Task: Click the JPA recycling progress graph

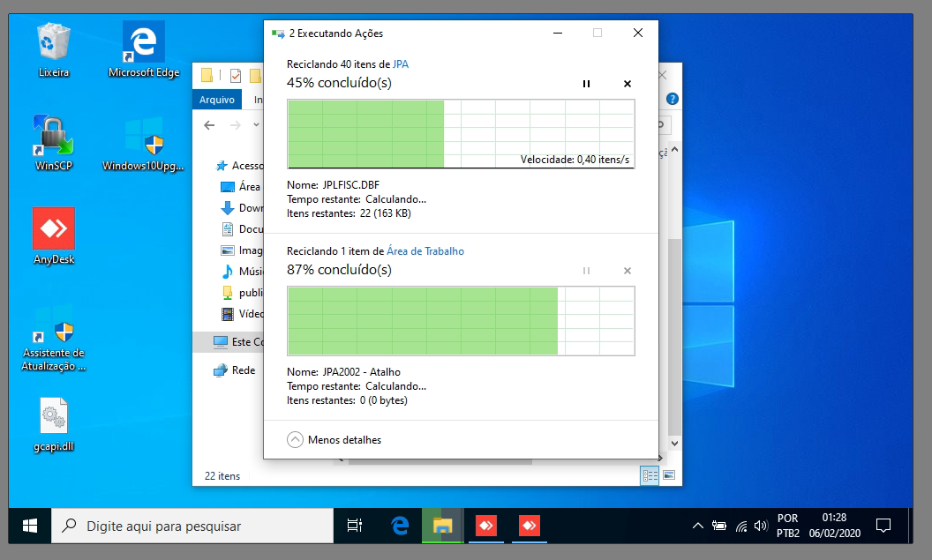Action: [x=461, y=133]
